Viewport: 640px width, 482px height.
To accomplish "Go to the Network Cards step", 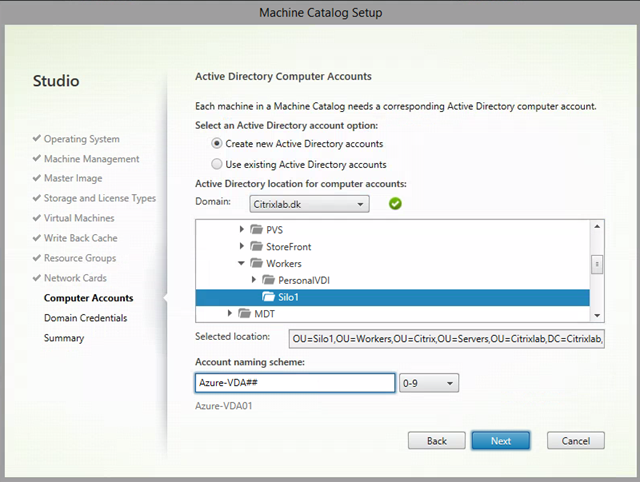I will 75,278.
